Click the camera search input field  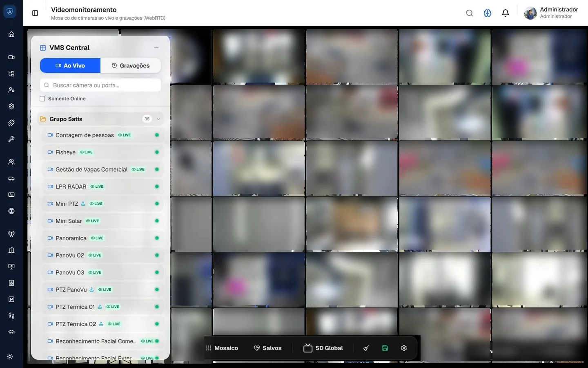[100, 85]
